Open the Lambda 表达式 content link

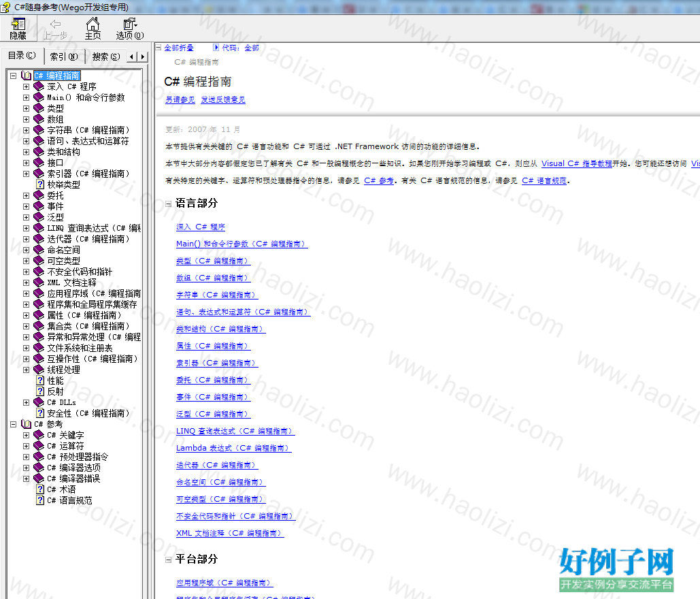[233, 448]
